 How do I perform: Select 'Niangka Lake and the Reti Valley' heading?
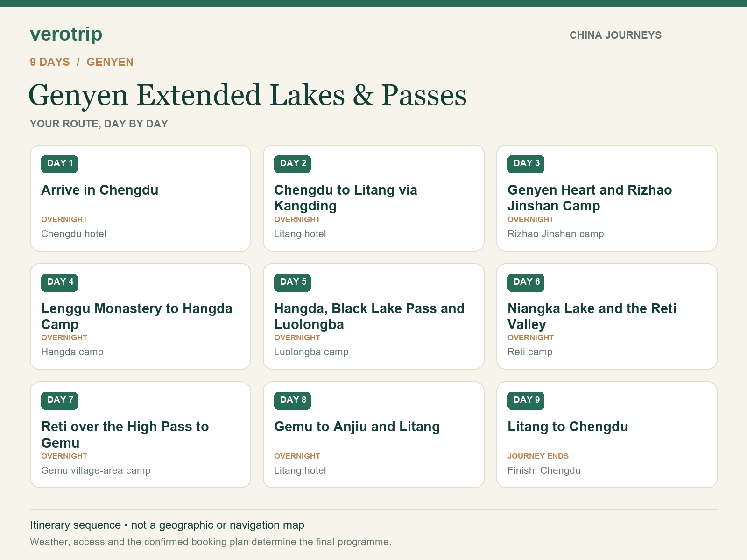click(x=592, y=316)
